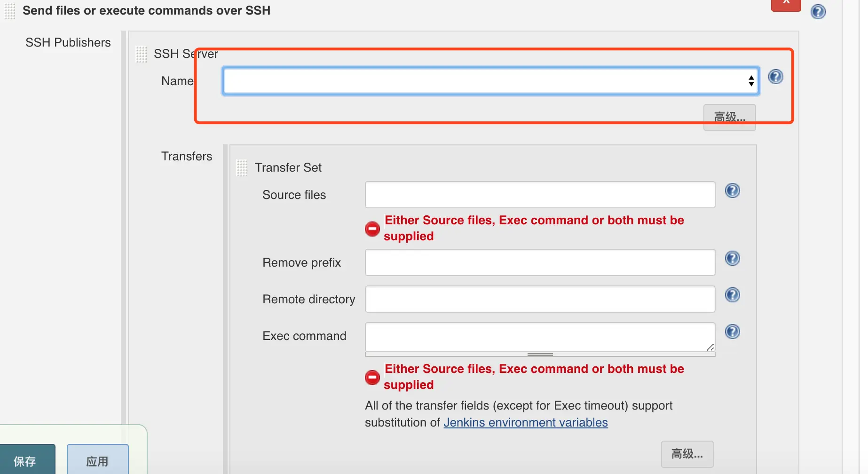Click help icon for SSH Server Name

pos(775,77)
